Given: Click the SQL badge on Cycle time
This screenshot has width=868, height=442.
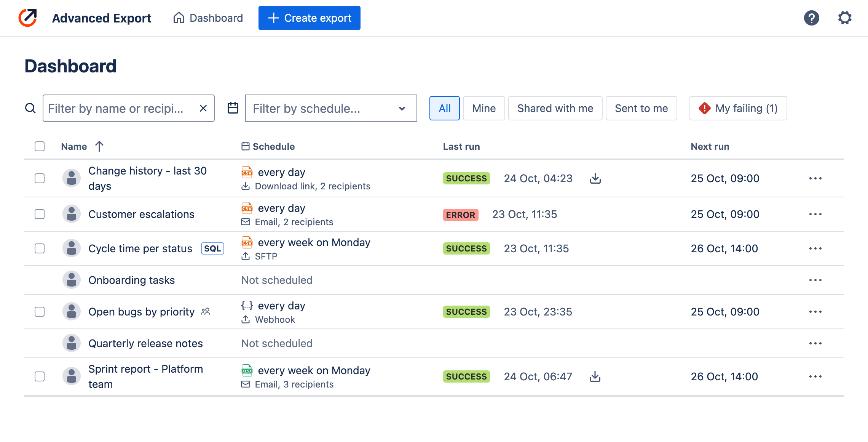Looking at the screenshot, I should click(212, 248).
